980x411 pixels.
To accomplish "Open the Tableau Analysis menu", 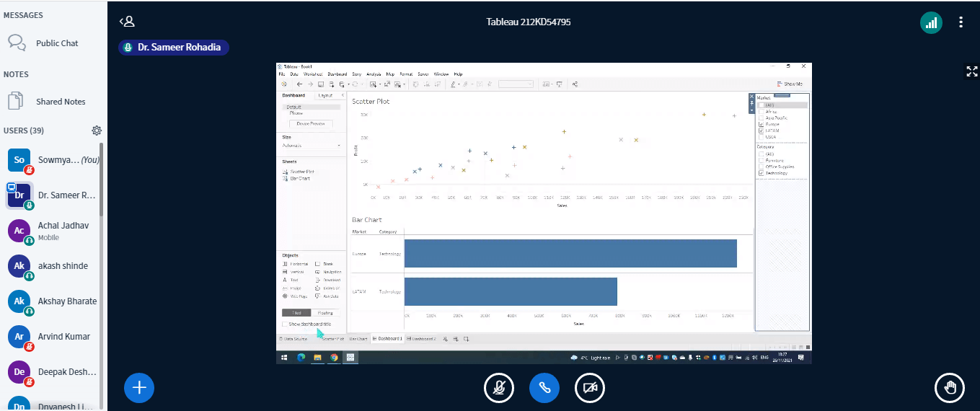I will pyautogui.click(x=374, y=74).
